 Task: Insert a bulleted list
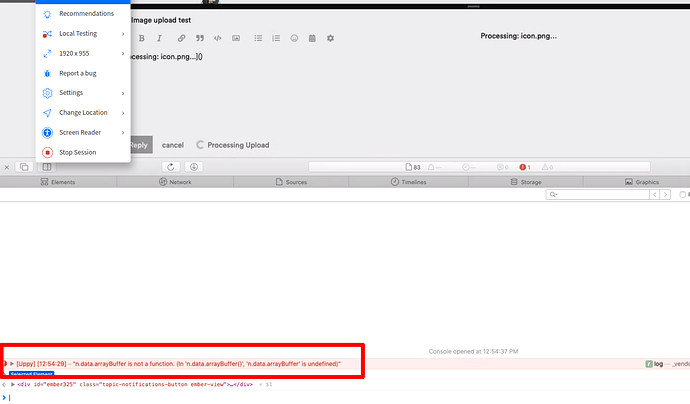tap(258, 38)
